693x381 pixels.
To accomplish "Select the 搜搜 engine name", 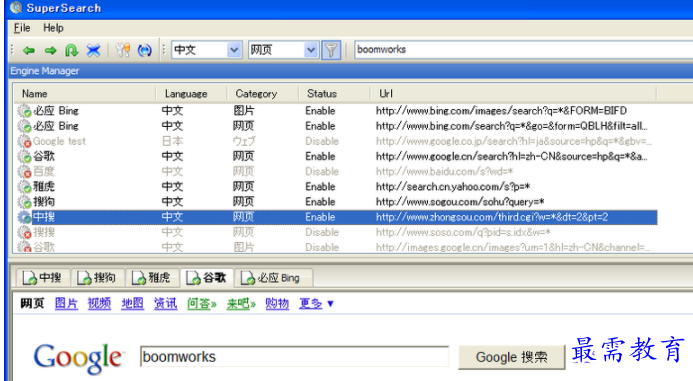I will 44,232.
